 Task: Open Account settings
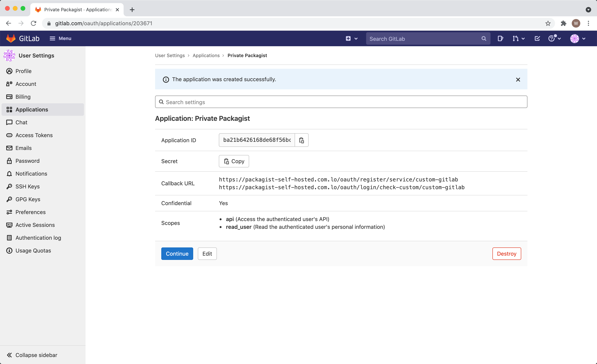point(43,84)
